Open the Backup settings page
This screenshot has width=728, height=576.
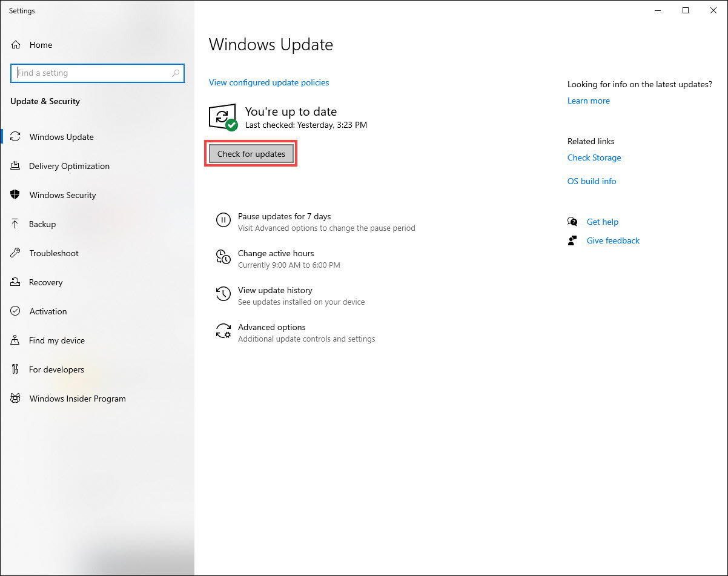(42, 224)
